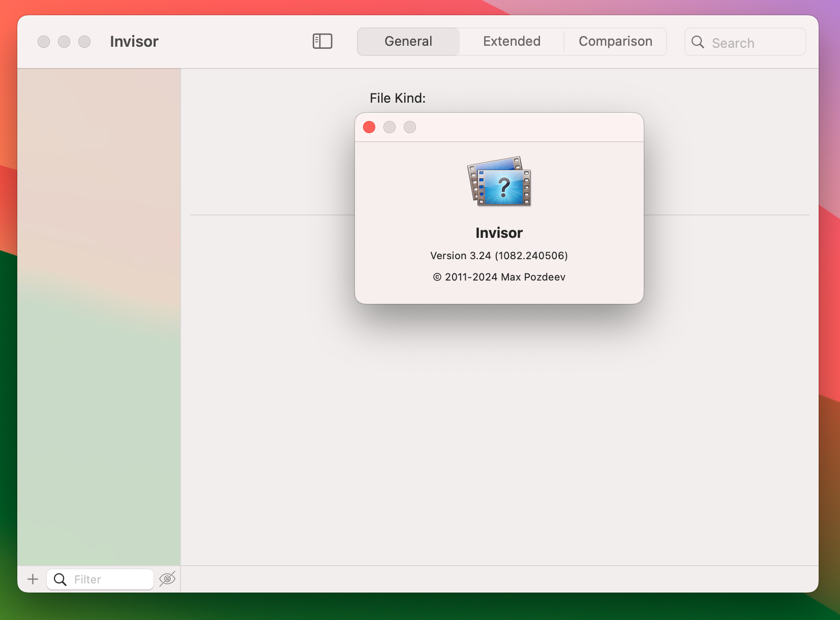840x620 pixels.
Task: Click the Invisor window title
Action: pos(134,42)
